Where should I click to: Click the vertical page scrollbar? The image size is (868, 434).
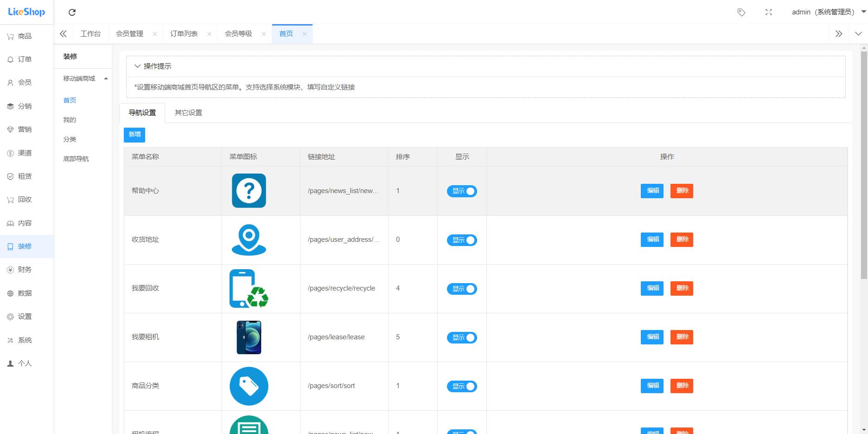(864, 162)
